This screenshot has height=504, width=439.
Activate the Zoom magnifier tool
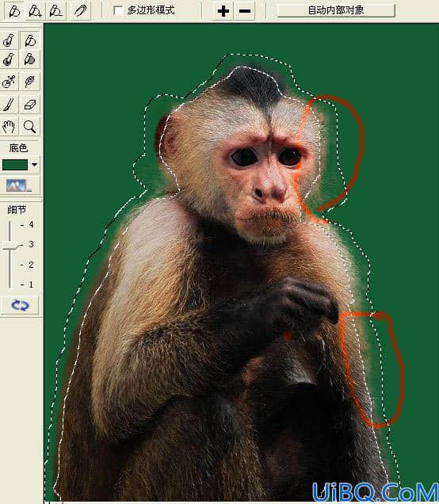click(30, 126)
